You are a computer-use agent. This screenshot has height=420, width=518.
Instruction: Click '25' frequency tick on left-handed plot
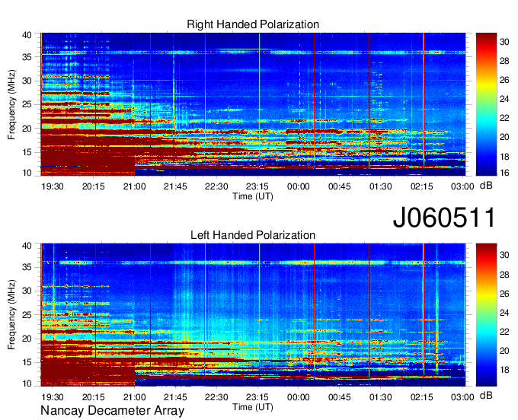pos(27,315)
